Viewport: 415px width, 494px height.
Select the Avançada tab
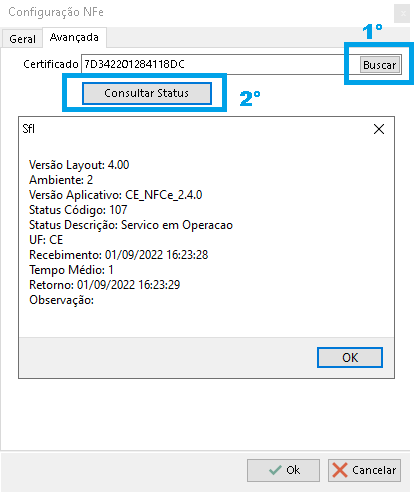[x=74, y=37]
